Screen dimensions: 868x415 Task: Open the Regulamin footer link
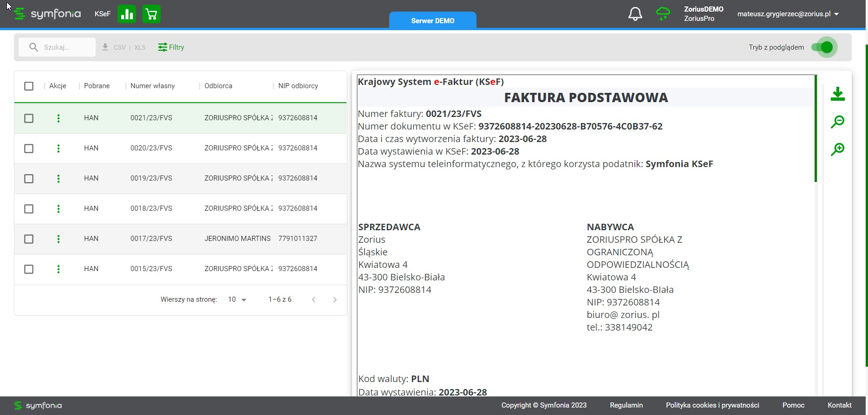coord(626,405)
